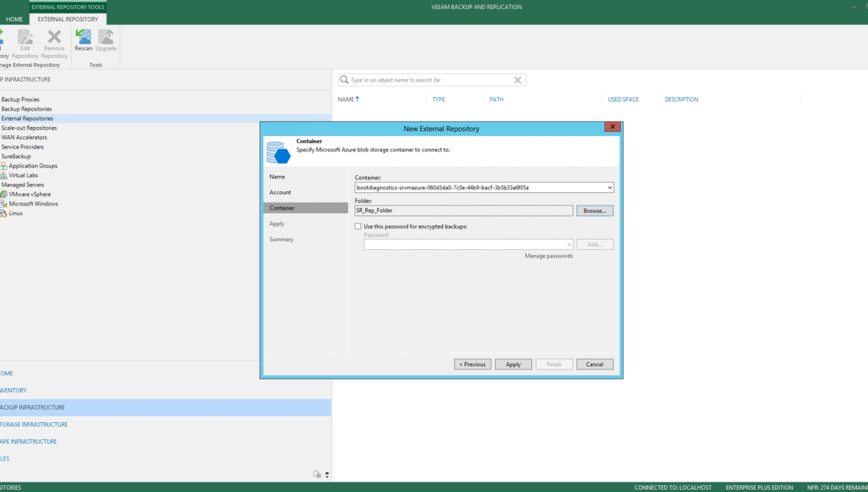Screen dimensions: 868x492
Task: Select Backup Repositories in the tree
Action: click(x=27, y=109)
